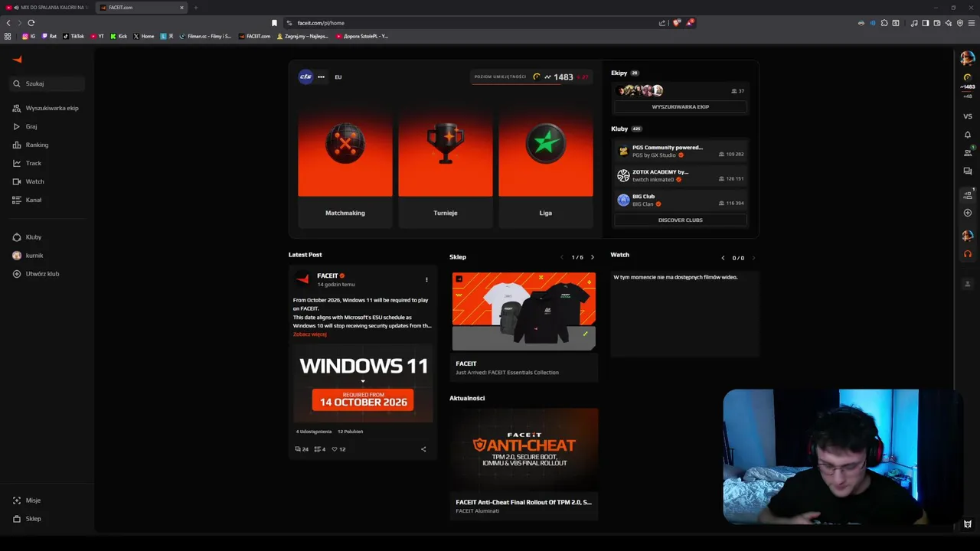Open Wyszukiwarka ekip in the sidebar
This screenshot has height=551, width=980.
click(x=46, y=108)
